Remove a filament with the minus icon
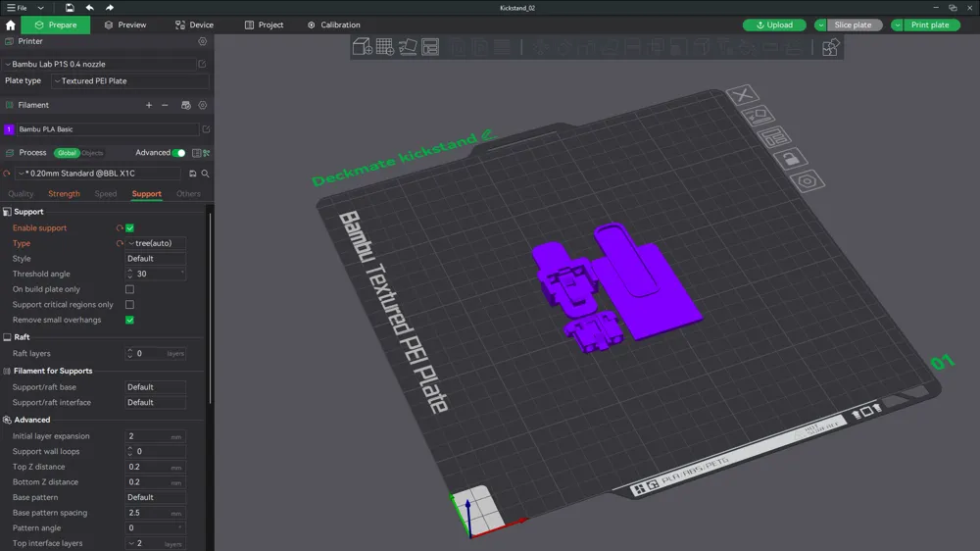The width and height of the screenshot is (980, 551). 165,105
